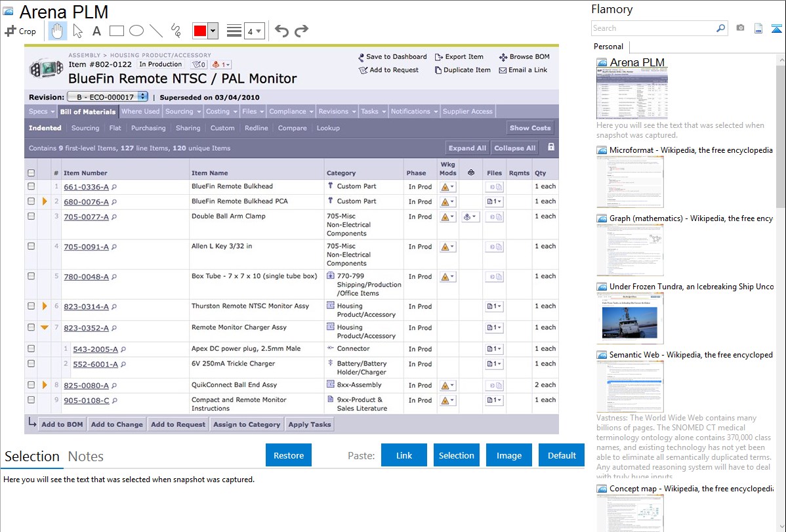786x532 pixels.
Task: Collapse the 823-0352-A assembly row
Action: point(45,327)
